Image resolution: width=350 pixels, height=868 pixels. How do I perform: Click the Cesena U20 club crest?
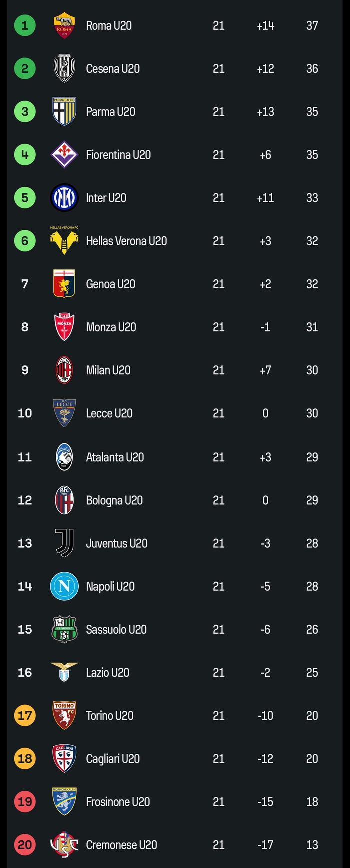click(64, 68)
